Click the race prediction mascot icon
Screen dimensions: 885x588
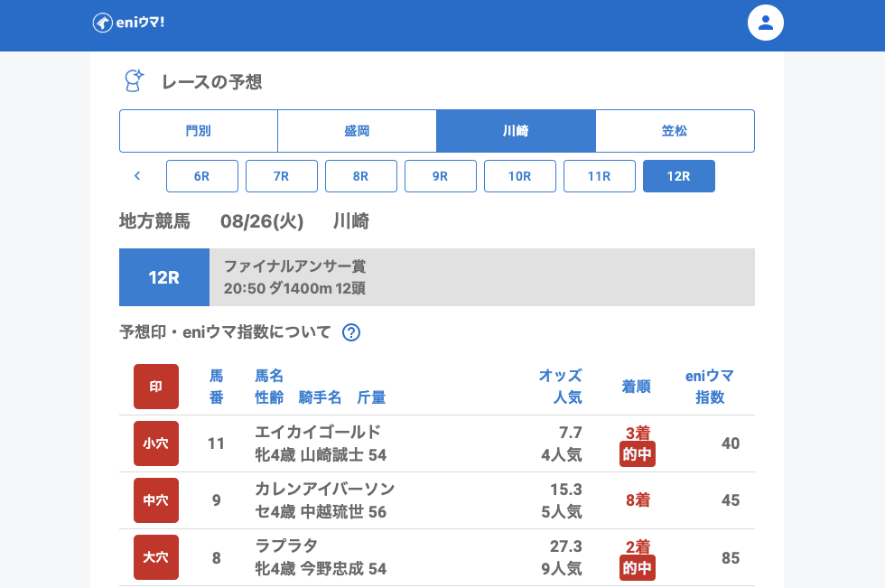(134, 81)
